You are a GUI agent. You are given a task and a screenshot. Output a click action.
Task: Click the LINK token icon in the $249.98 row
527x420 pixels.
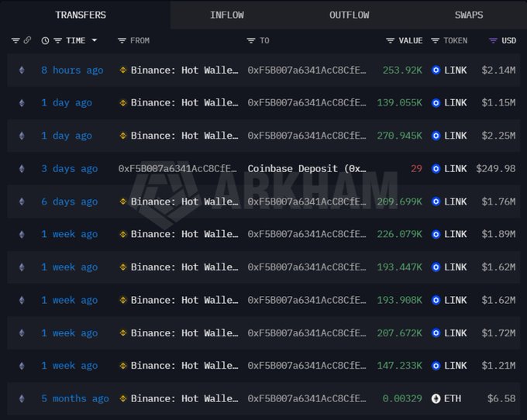click(x=436, y=168)
